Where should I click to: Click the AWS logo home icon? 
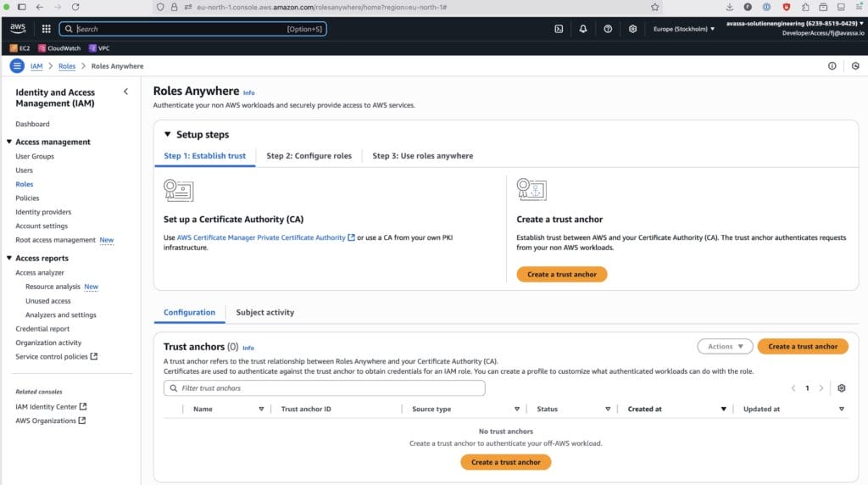18,28
